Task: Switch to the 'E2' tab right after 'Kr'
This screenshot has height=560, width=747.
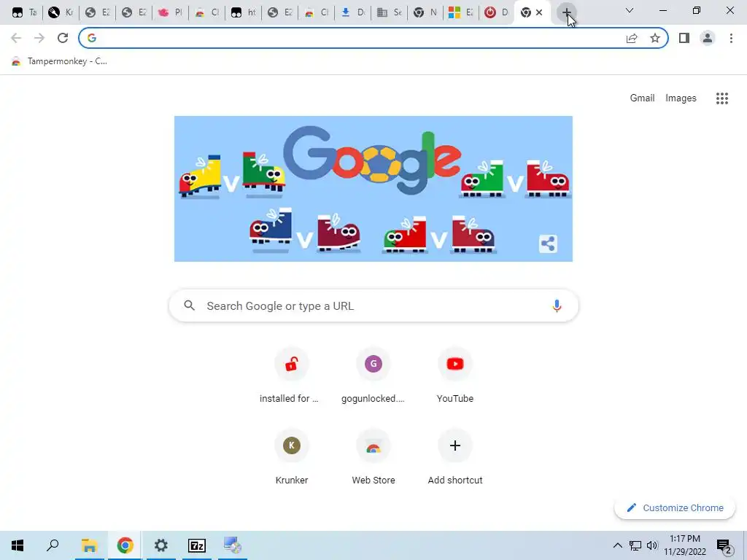Action: [x=97, y=12]
